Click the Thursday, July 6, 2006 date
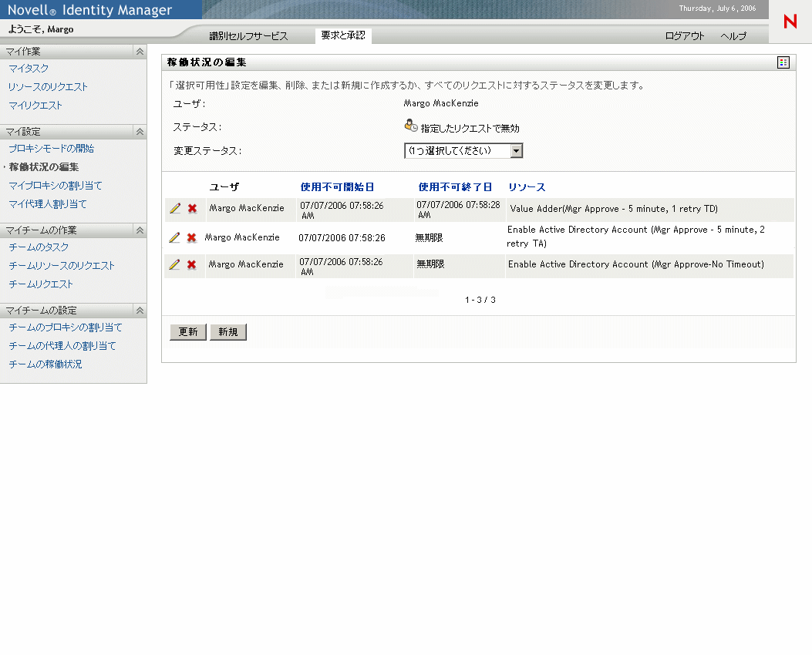The height and width of the screenshot is (655, 812). [x=717, y=8]
